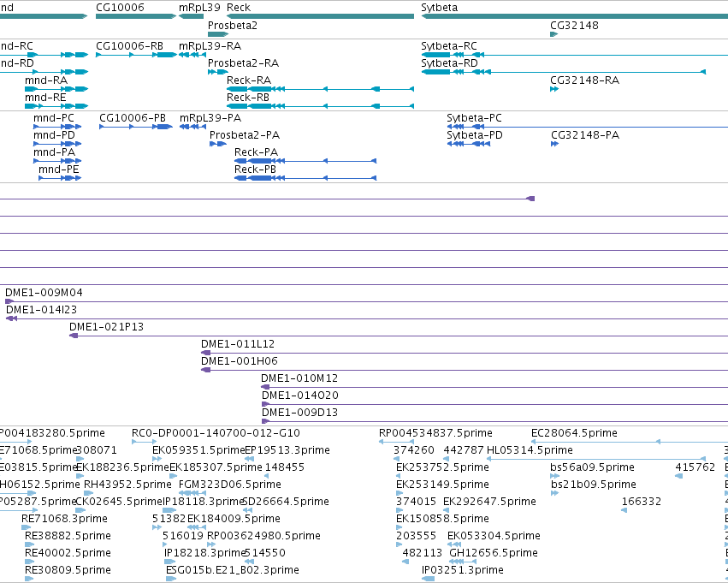Image resolution: width=728 pixels, height=583 pixels.
Task: Select EST feature 166332
Action: click(x=642, y=501)
